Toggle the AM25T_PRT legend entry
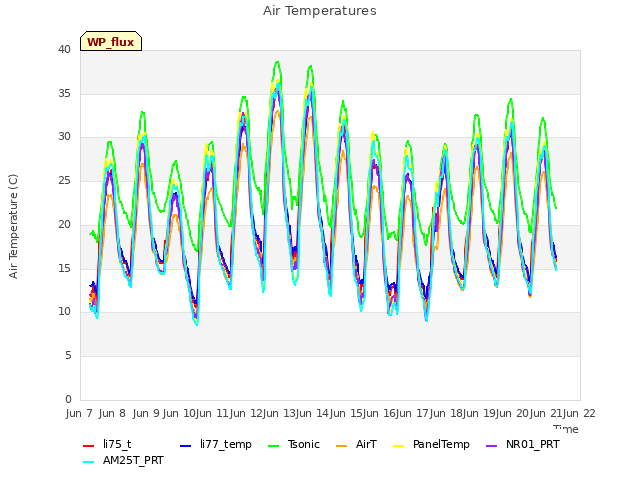640x480 pixels. (x=123, y=461)
